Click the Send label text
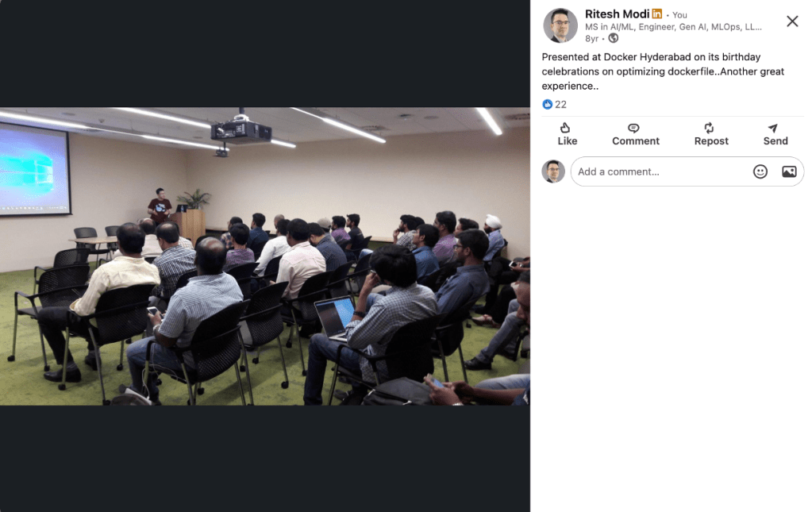The width and height of the screenshot is (812, 512). (x=775, y=141)
